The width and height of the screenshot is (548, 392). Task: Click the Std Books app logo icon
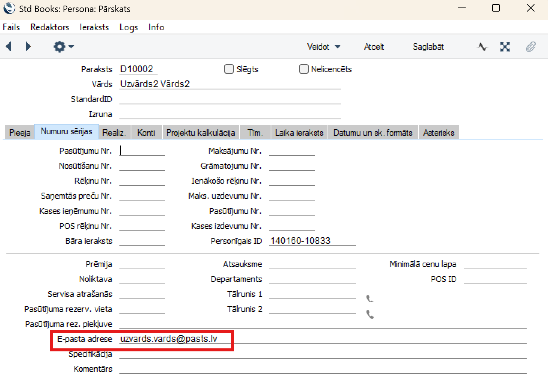[x=9, y=8]
